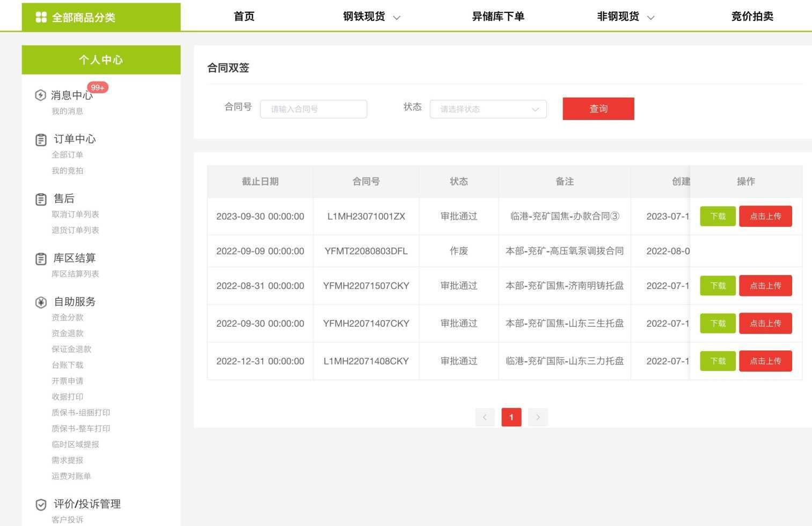Click 点击上传 for L1MH23071001ZX

765,216
